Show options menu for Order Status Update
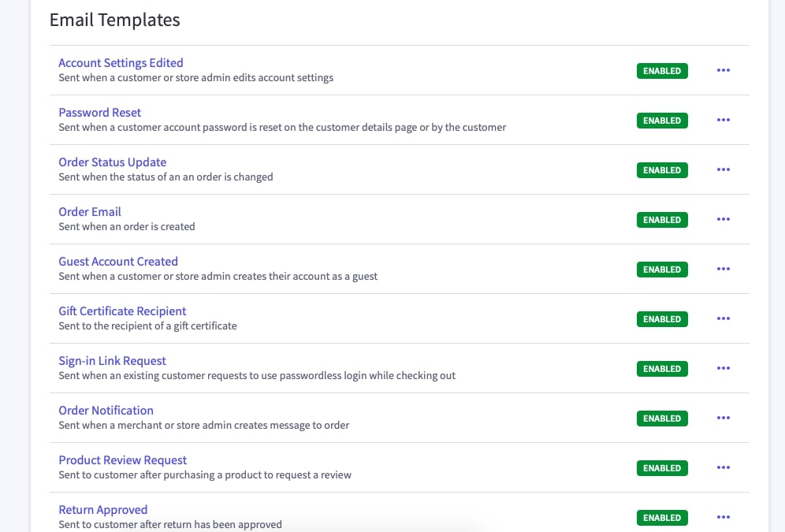785x532 pixels. pos(723,169)
